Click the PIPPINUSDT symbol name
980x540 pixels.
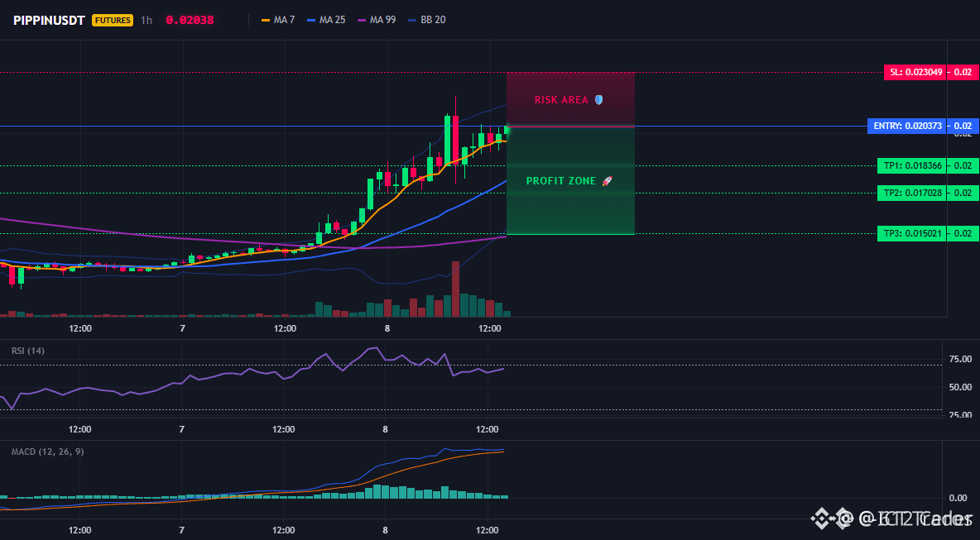click(x=50, y=20)
